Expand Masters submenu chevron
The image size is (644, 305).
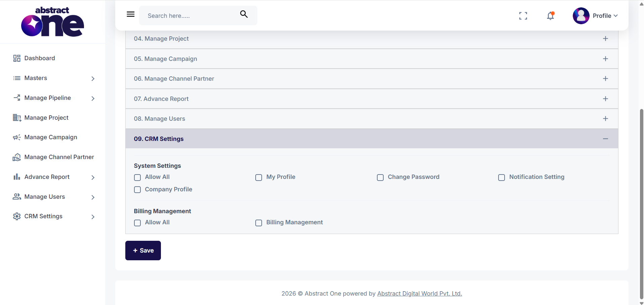click(93, 79)
